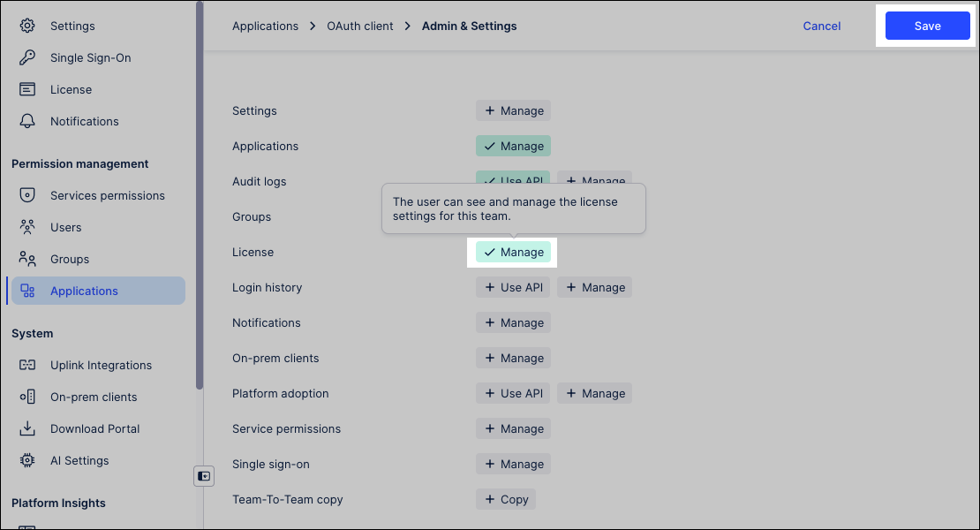
Task: Click the On-prem clients icon under System
Action: pos(26,397)
